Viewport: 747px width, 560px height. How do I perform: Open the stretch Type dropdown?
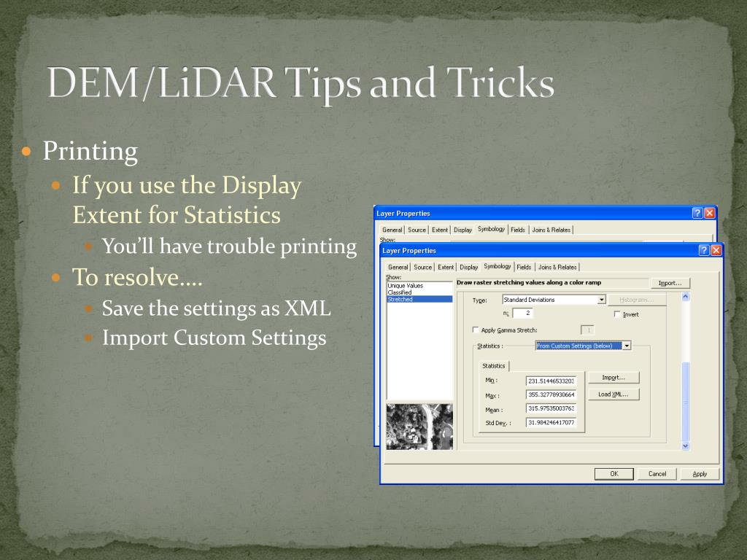click(602, 300)
